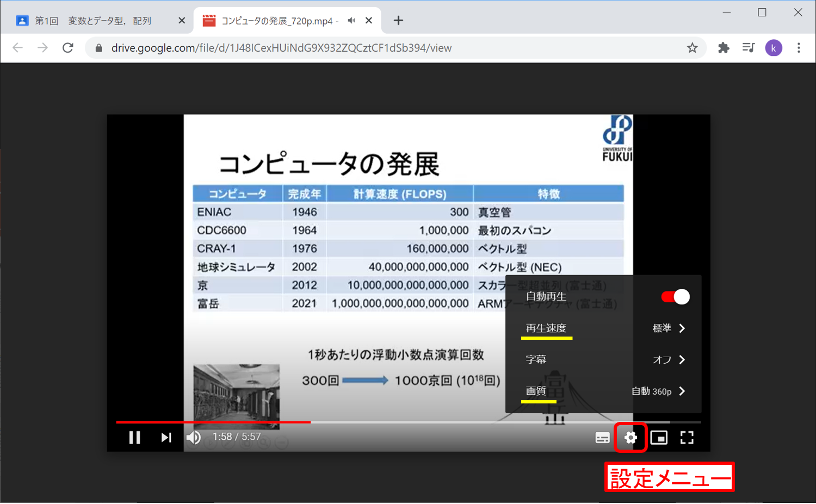Viewport: 816px width, 504px height.
Task: View site security lock info
Action: (x=99, y=48)
